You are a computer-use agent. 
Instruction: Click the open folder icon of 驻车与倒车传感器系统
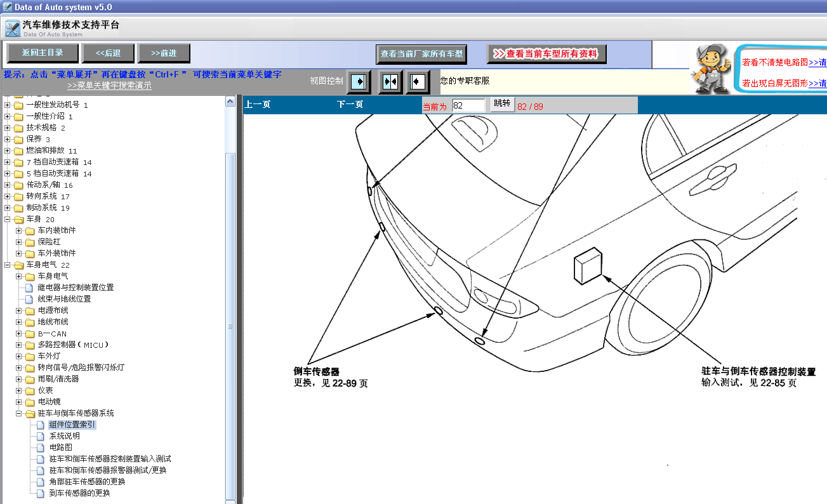[x=30, y=413]
